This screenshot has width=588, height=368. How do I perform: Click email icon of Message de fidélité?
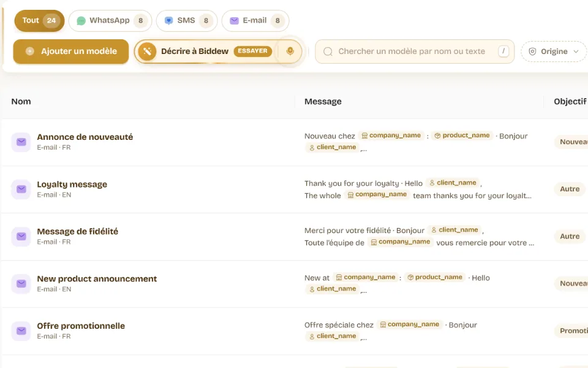(x=21, y=237)
